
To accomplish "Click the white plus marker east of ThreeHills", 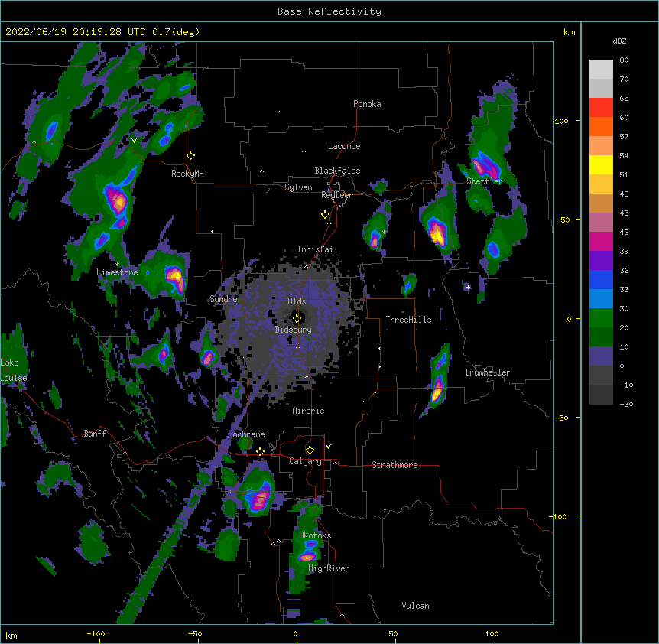I will click(468, 287).
